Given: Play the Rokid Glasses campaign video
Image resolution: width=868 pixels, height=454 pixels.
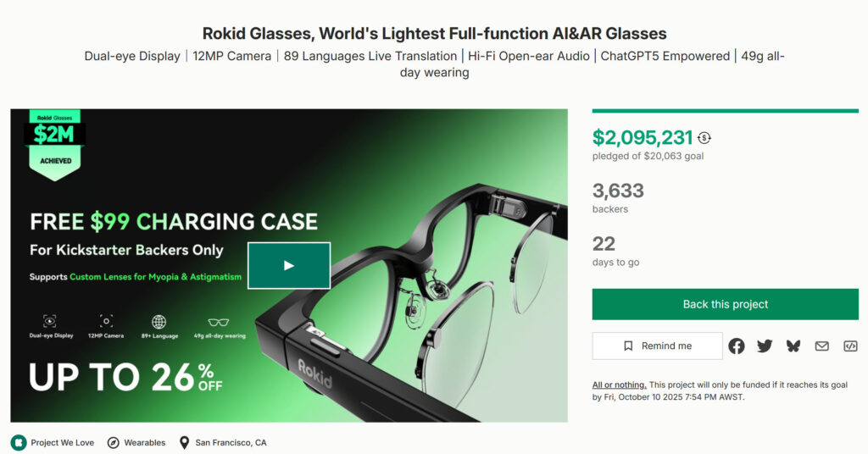Looking at the screenshot, I should (289, 265).
